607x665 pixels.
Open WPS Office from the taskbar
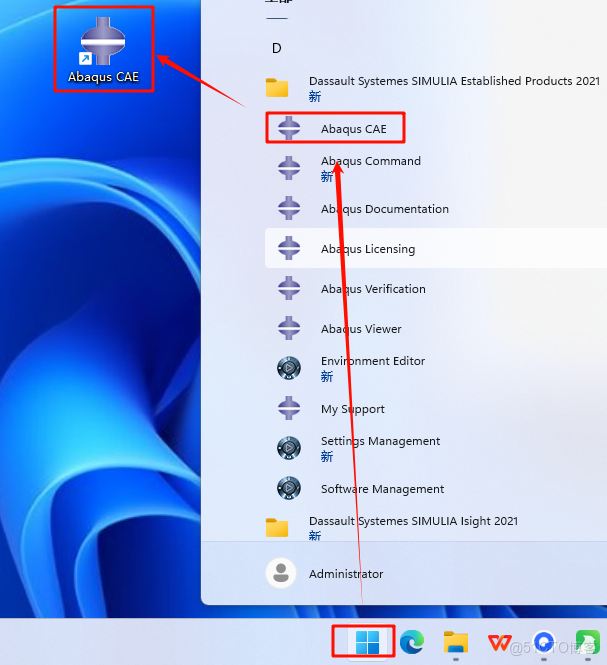(x=499, y=642)
